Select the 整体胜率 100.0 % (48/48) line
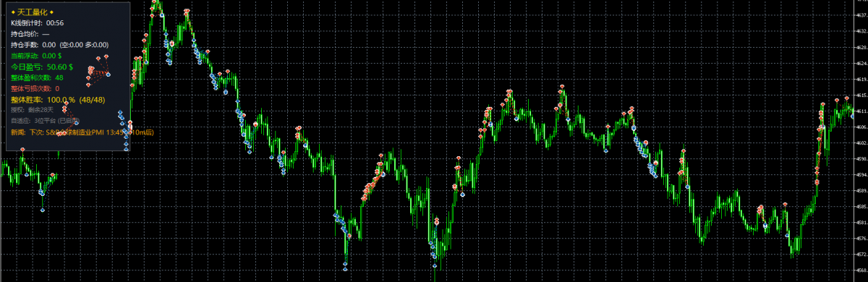This screenshot has width=868, height=282. pyautogui.click(x=58, y=99)
